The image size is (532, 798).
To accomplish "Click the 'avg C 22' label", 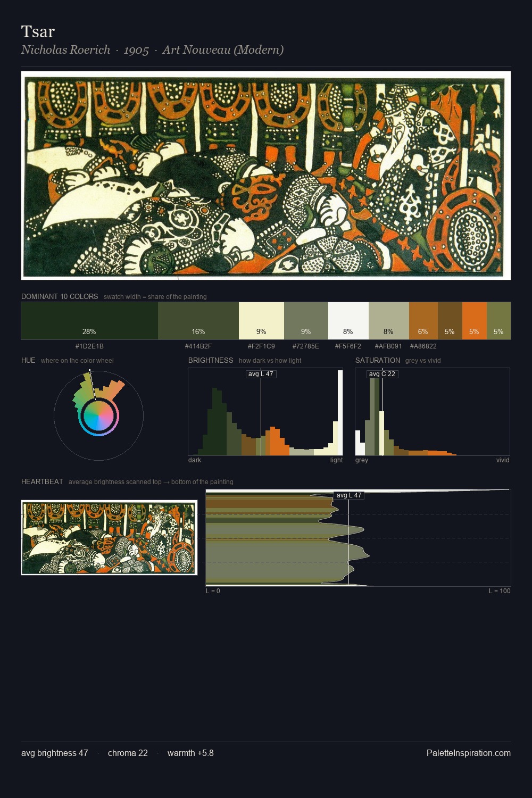I will [382, 374].
